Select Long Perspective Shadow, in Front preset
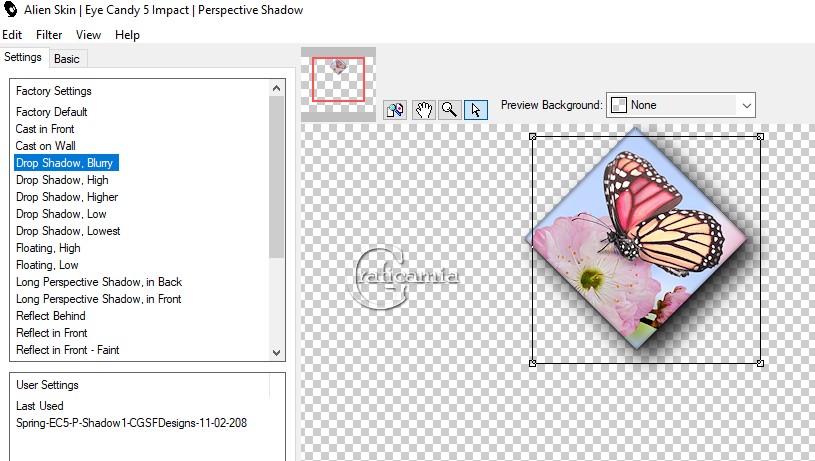Viewport: 815px width, 461px height. click(x=98, y=299)
